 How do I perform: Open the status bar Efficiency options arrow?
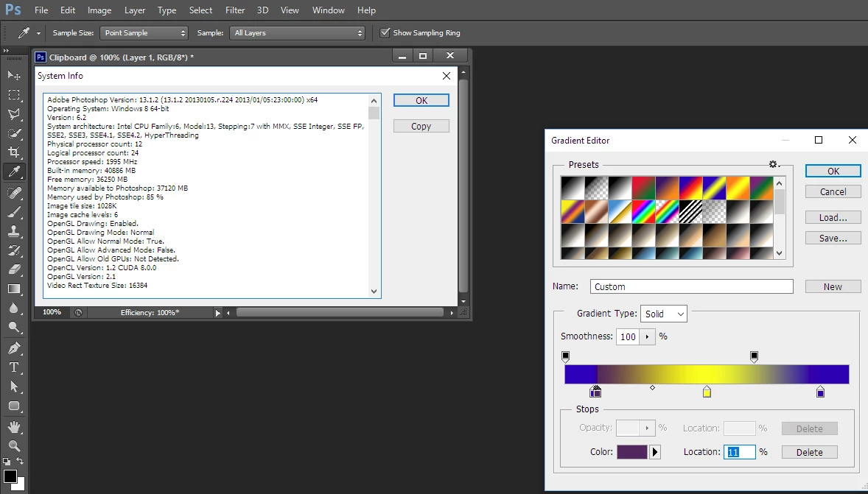[217, 313]
